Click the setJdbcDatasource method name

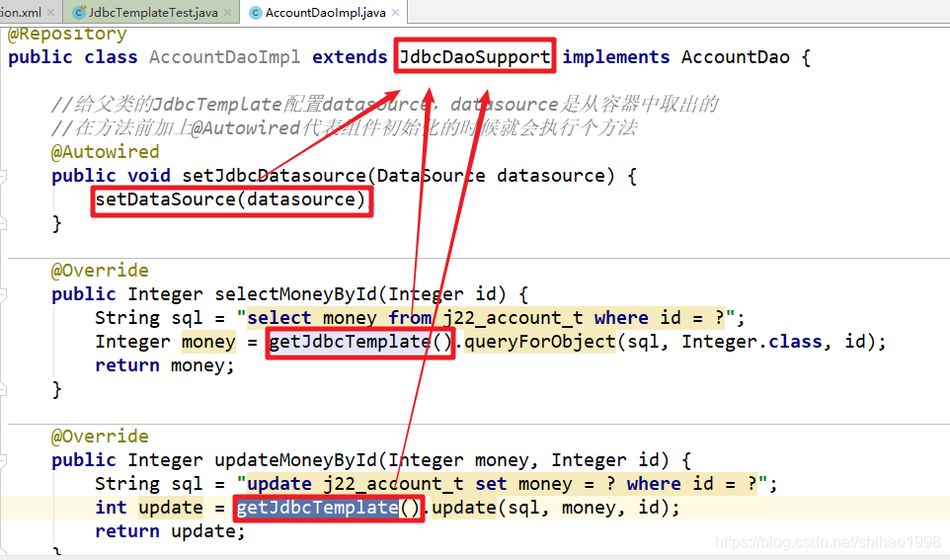pyautogui.click(x=274, y=176)
